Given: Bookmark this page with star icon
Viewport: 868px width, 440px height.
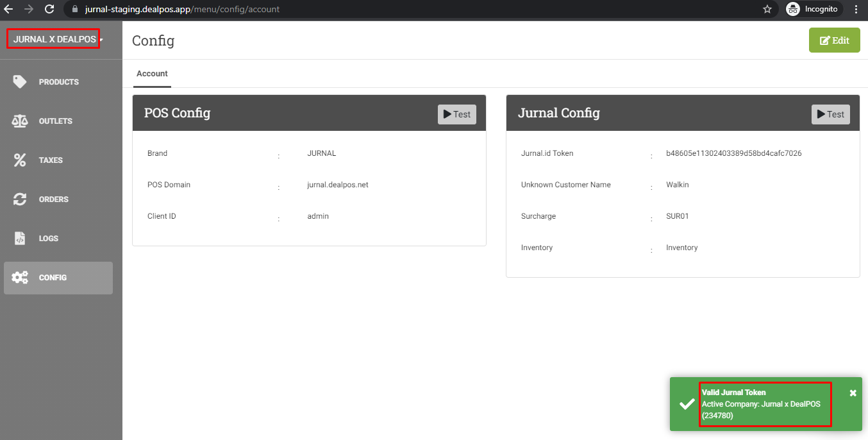Looking at the screenshot, I should (767, 10).
